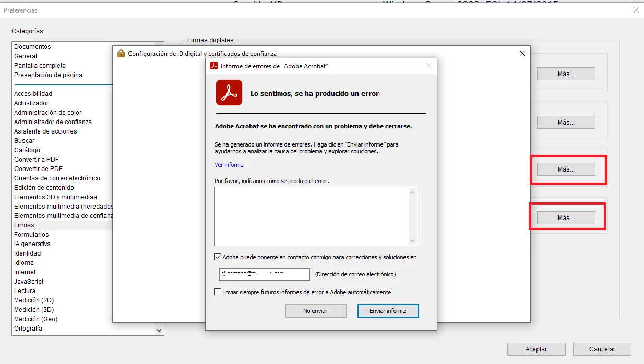Image resolution: width=644 pixels, height=364 pixels.
Task: Select 'Convertir a PDF' category
Action: click(37, 160)
